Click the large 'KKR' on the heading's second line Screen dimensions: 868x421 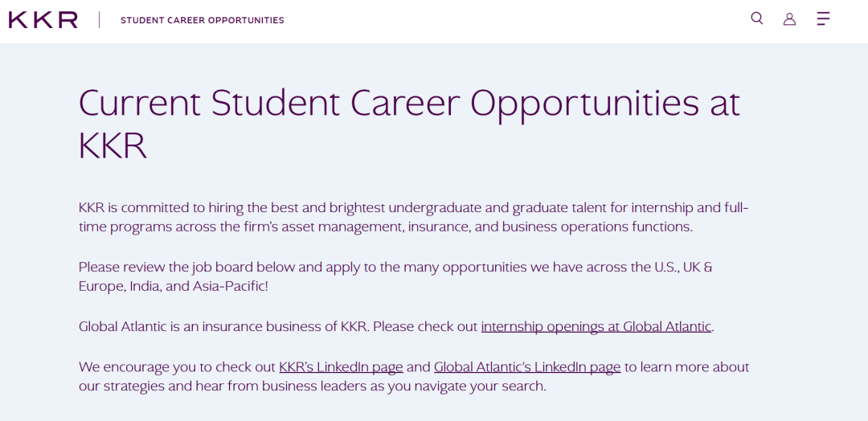113,146
